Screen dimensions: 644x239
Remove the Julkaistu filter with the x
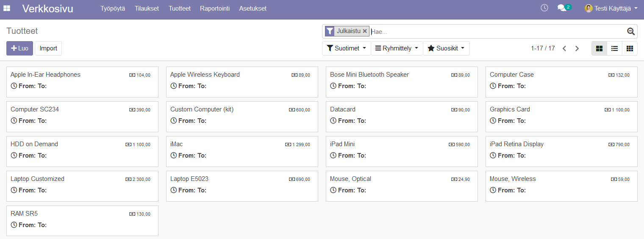(x=365, y=31)
